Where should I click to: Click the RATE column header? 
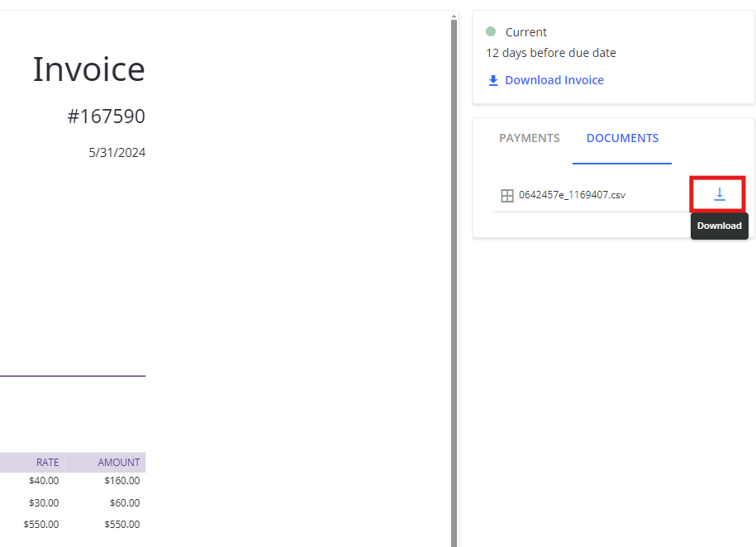coord(47,462)
